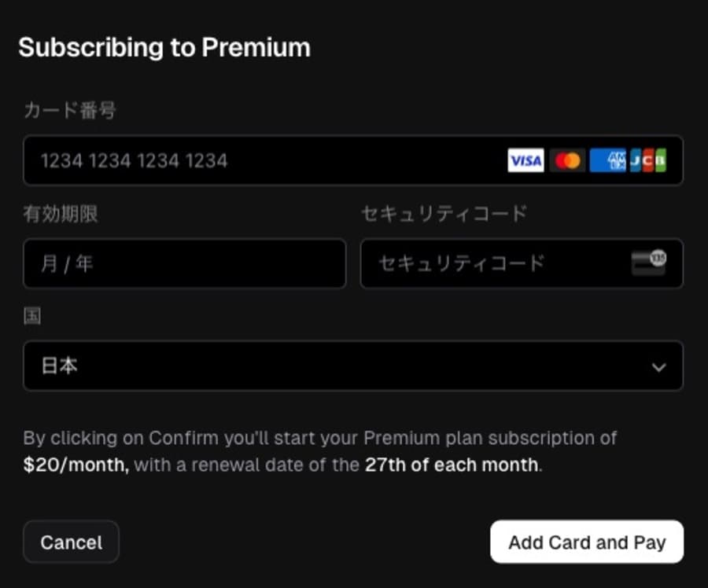Click the セキュリティコード label above field
708x588 pixels.
tap(444, 214)
